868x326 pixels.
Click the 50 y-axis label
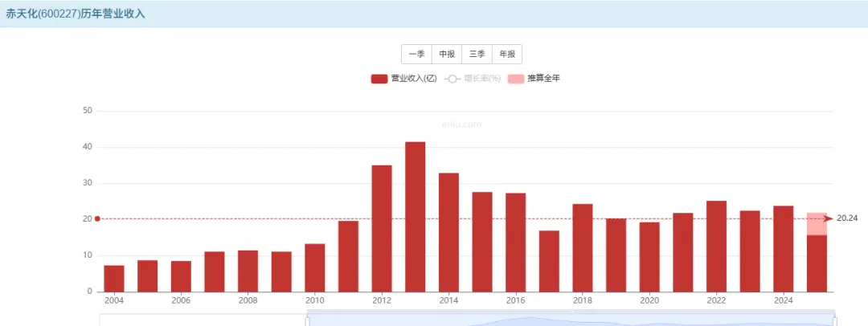[86, 112]
